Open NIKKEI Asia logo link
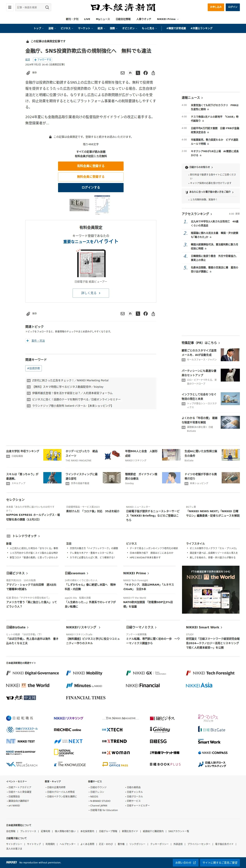This screenshot has width=246, height=868. click(x=199, y=685)
